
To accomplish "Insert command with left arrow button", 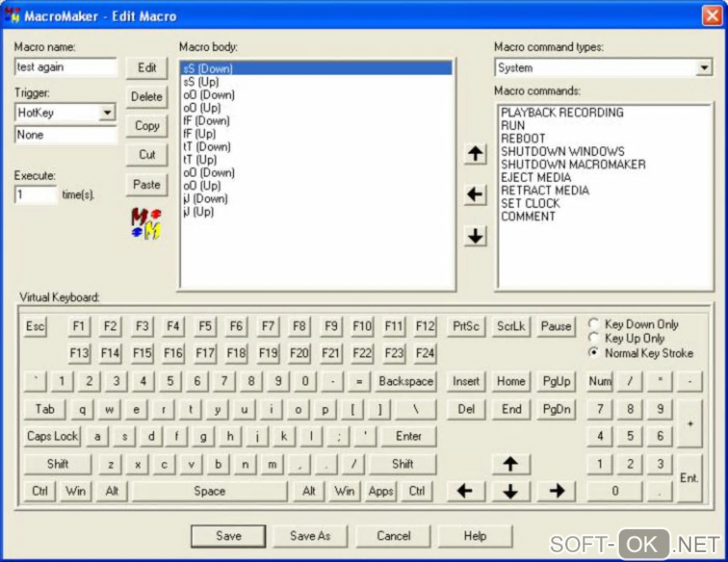I will [x=475, y=195].
